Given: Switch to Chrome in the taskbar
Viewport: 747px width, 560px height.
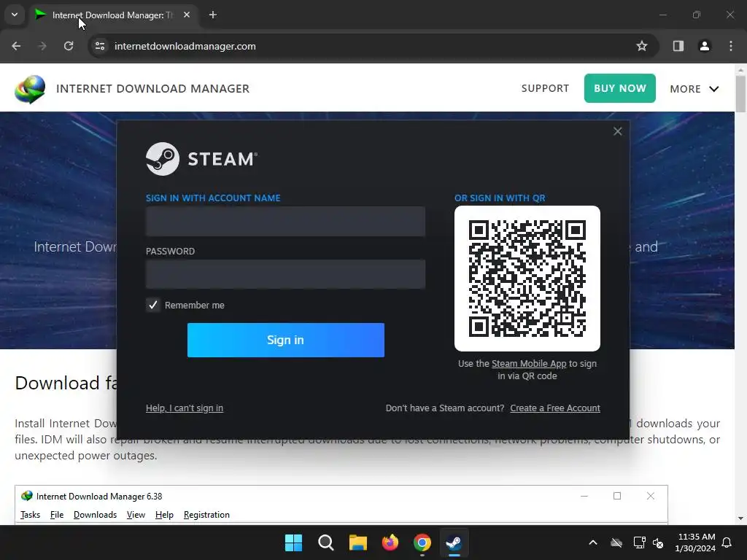Looking at the screenshot, I should point(422,542).
